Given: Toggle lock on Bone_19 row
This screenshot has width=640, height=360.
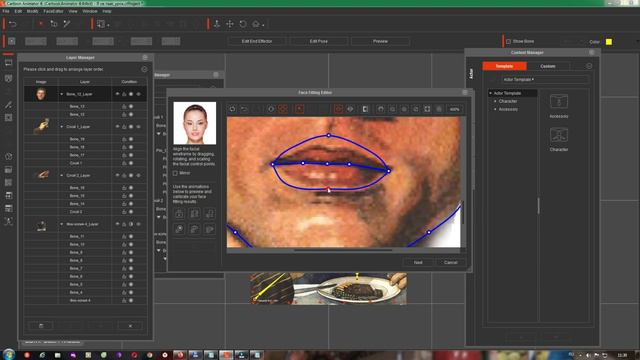Looking at the screenshot, I should point(124,139).
